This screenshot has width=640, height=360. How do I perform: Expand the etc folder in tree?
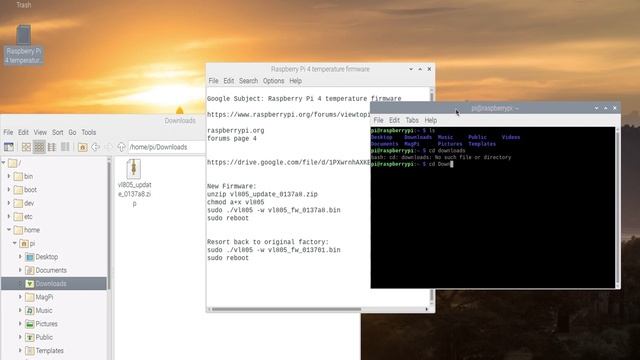pos(9,216)
